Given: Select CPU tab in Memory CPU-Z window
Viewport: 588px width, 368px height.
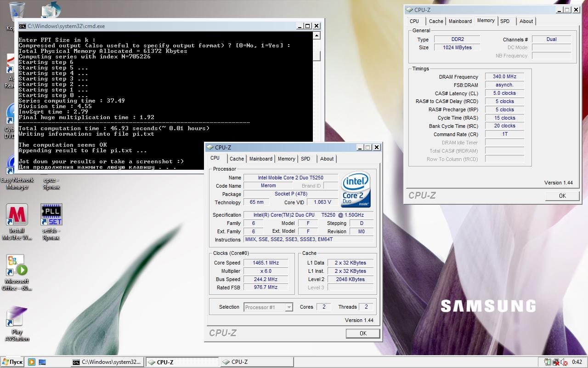Looking at the screenshot, I should (x=414, y=21).
